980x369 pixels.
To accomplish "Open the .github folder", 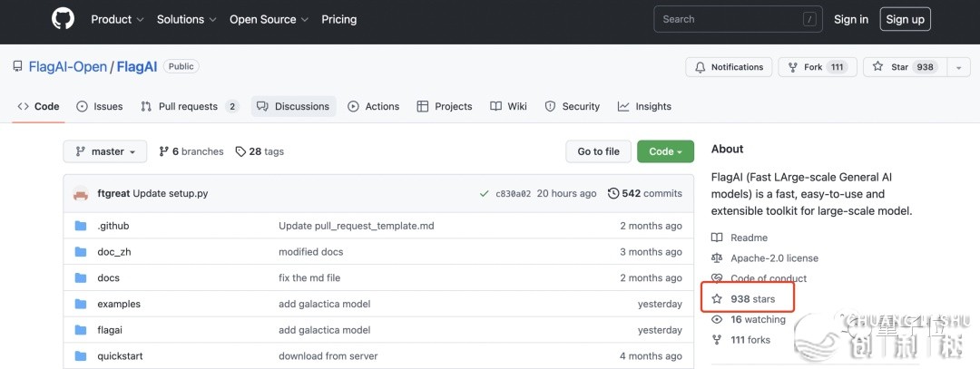I will point(113,226).
